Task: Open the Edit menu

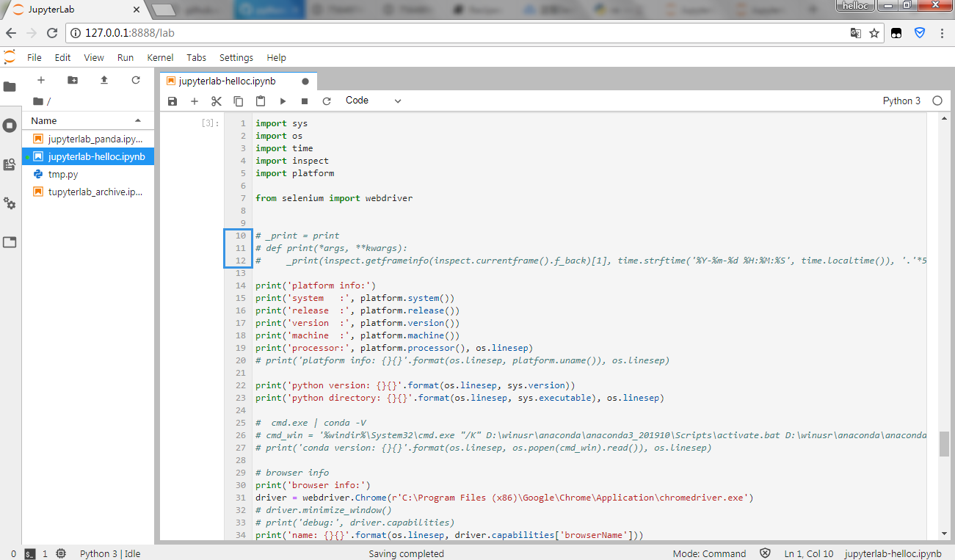Action: 63,57
